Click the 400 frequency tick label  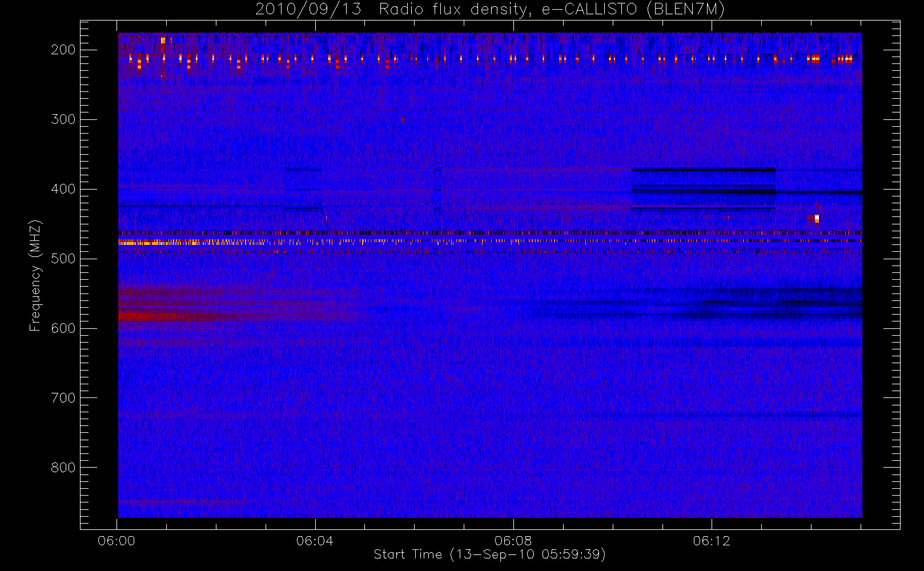[x=63, y=189]
